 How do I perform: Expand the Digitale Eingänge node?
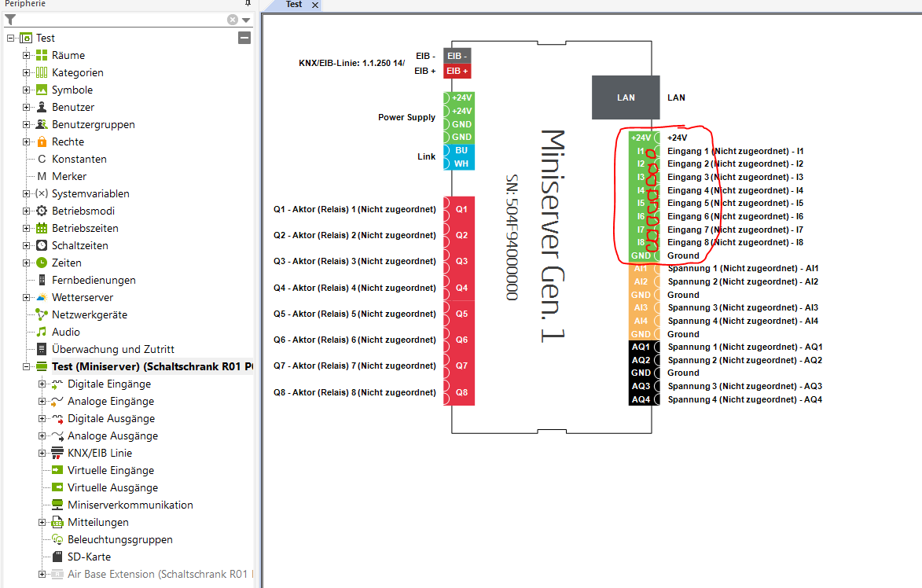(x=42, y=384)
